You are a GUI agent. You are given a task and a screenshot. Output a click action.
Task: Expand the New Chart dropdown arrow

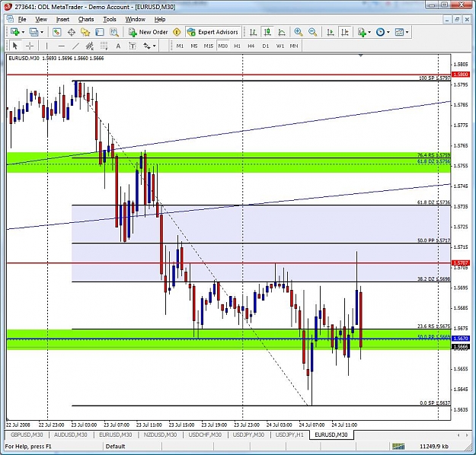tap(23, 32)
